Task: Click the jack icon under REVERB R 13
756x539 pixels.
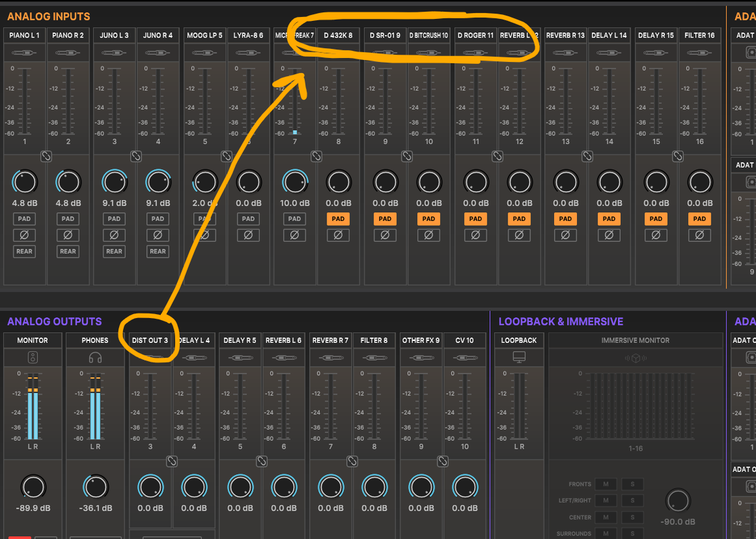Action: (x=565, y=53)
